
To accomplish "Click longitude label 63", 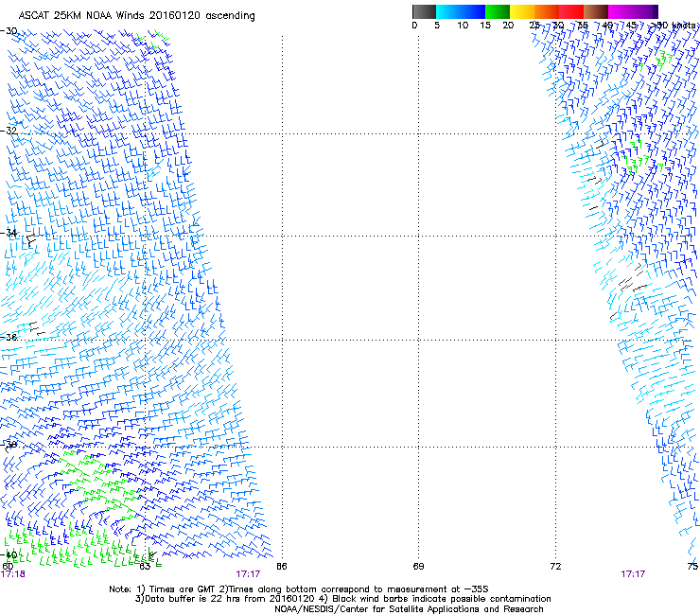I will pyautogui.click(x=145, y=567).
